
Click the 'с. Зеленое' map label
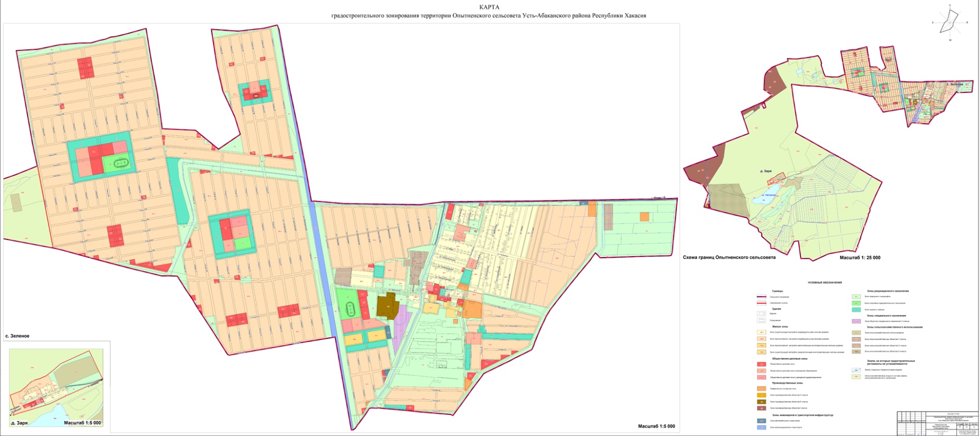[x=17, y=336]
